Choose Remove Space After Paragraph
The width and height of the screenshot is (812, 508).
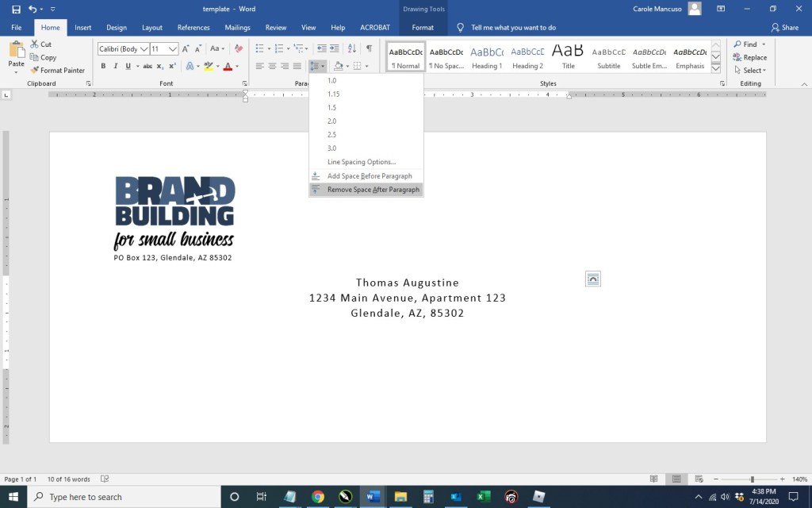tap(373, 190)
